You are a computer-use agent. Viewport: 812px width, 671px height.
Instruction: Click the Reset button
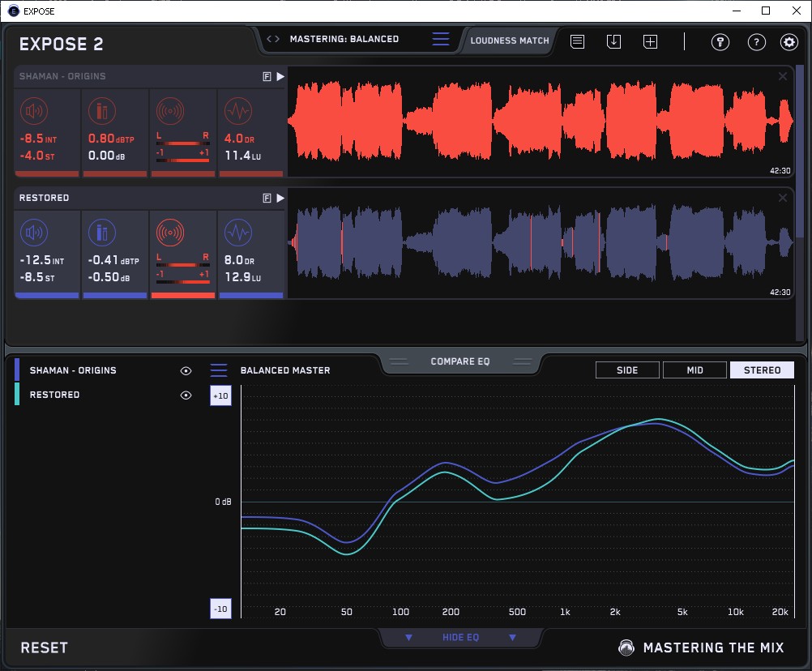(45, 647)
